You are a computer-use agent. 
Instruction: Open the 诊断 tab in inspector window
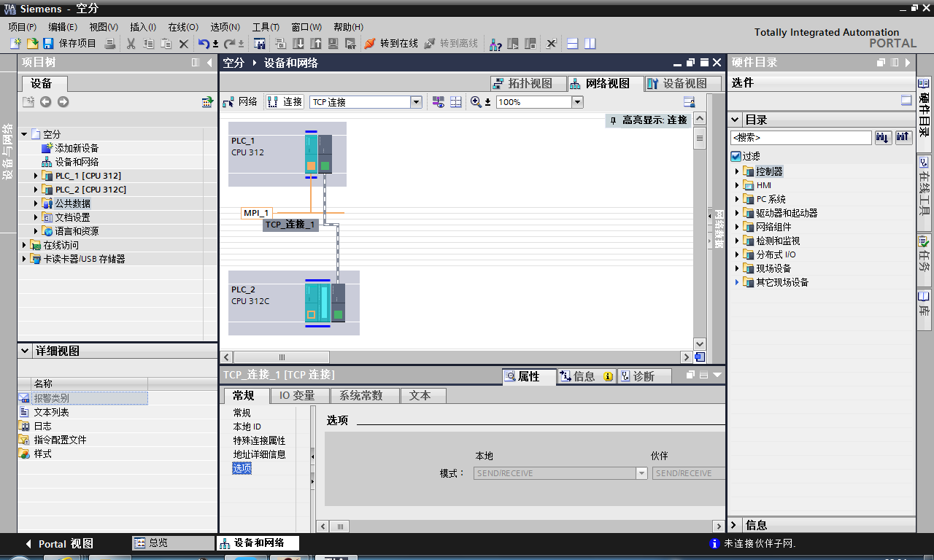pos(644,376)
